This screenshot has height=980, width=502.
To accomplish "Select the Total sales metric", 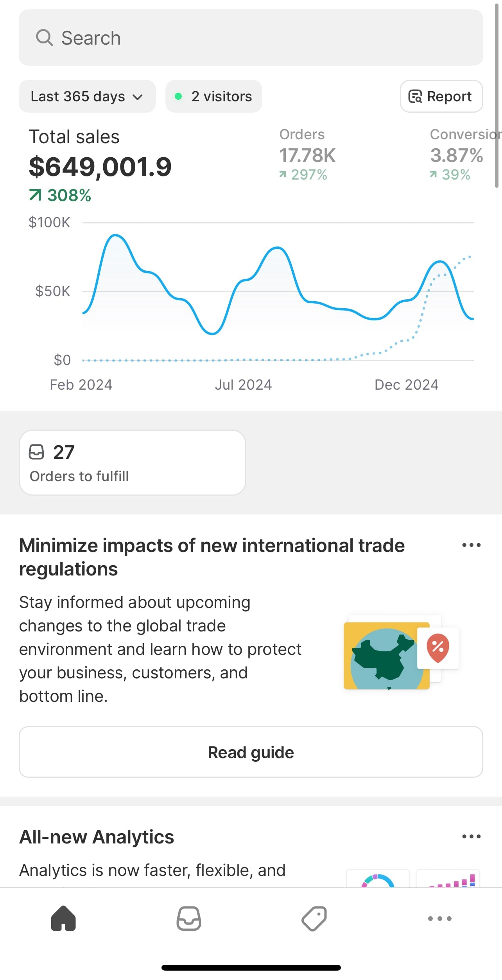I will point(100,165).
